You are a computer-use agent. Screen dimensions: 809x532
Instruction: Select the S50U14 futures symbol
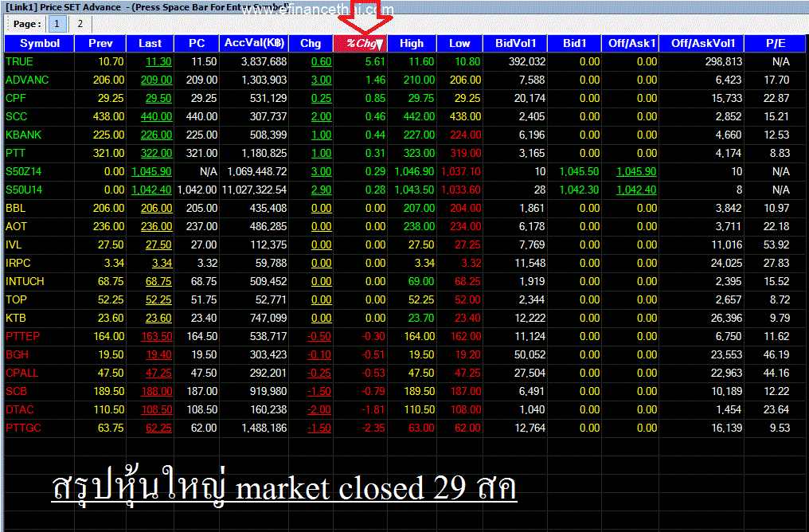24,190
